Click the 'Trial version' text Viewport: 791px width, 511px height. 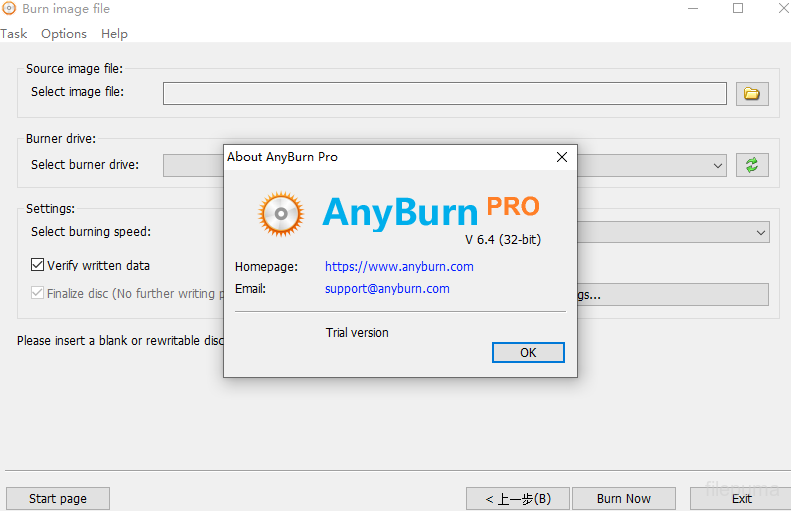coord(357,332)
